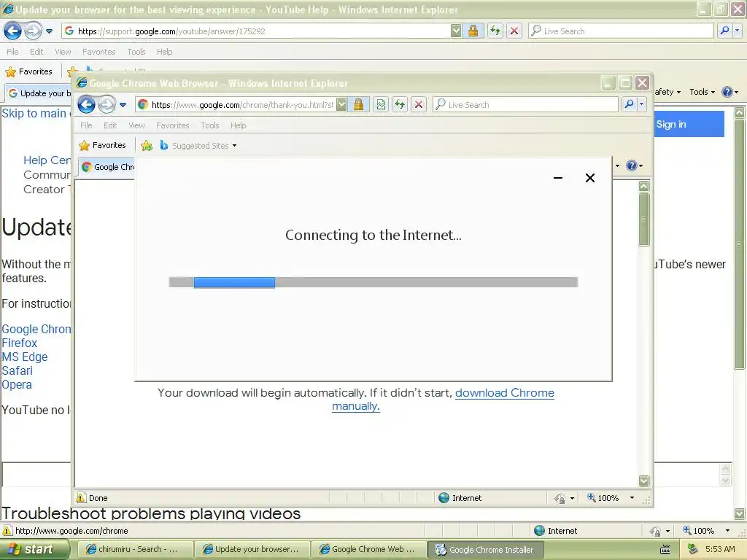Image resolution: width=747 pixels, height=560 pixels.
Task: Stop loading in Google Chrome IE window
Action: 419,104
